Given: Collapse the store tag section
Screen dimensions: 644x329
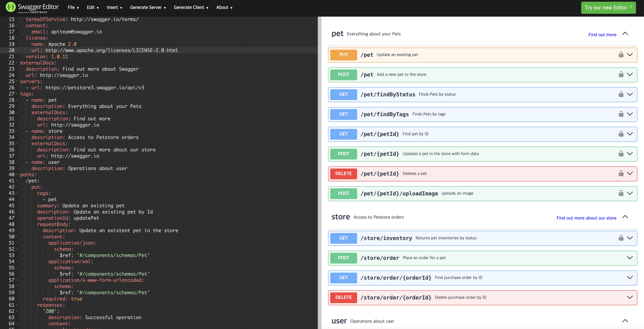Looking at the screenshot, I should click(x=625, y=217).
